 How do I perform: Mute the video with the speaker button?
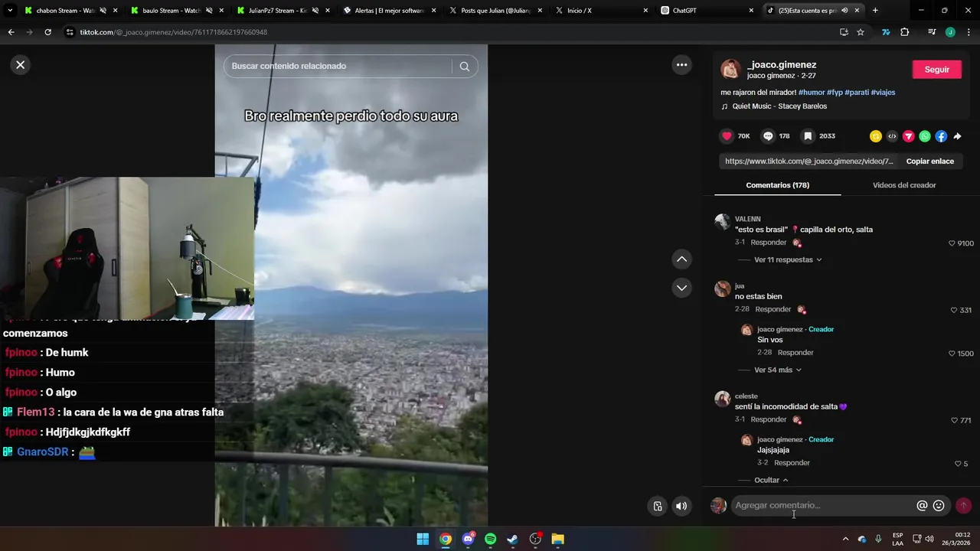[681, 506]
